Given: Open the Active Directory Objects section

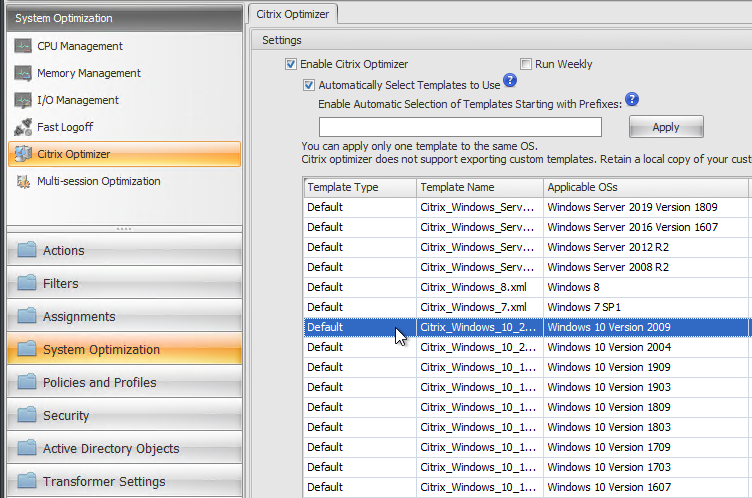Looking at the screenshot, I should (125, 448).
